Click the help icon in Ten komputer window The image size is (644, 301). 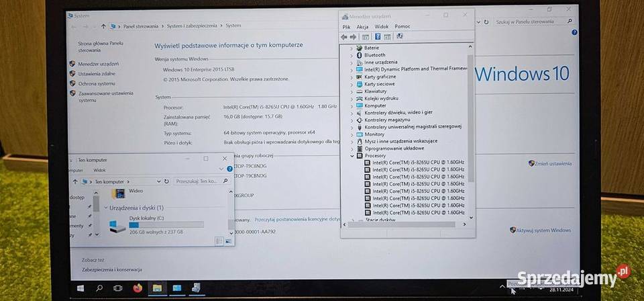click(229, 169)
